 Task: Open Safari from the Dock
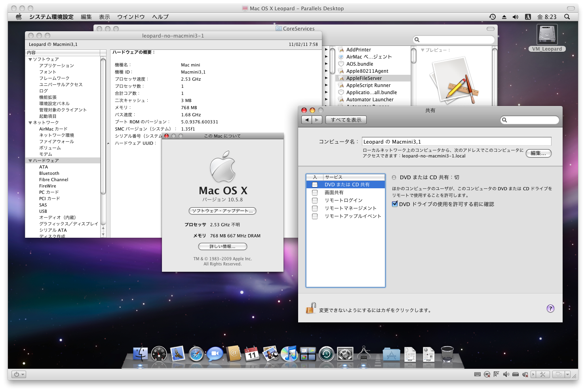[196, 354]
